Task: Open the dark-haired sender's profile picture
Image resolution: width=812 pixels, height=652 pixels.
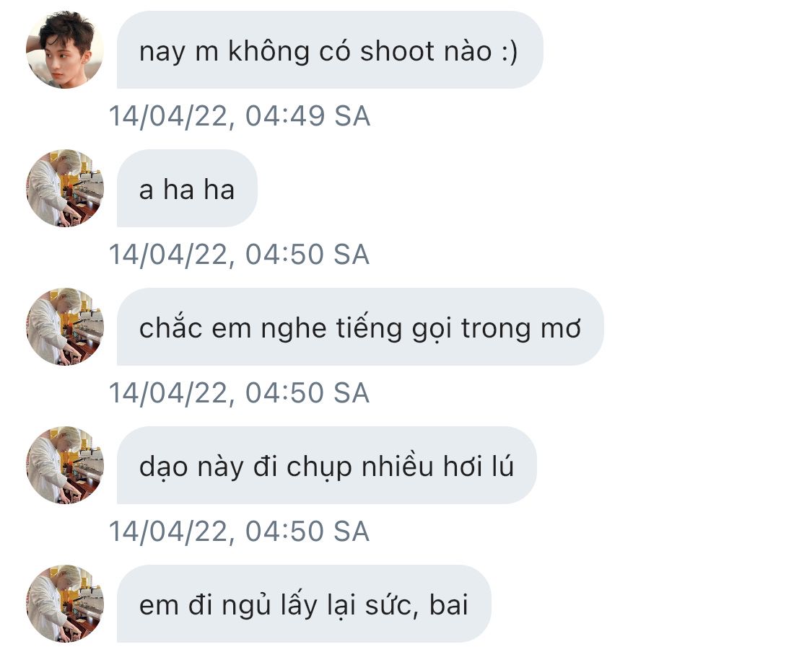Action: point(65,50)
